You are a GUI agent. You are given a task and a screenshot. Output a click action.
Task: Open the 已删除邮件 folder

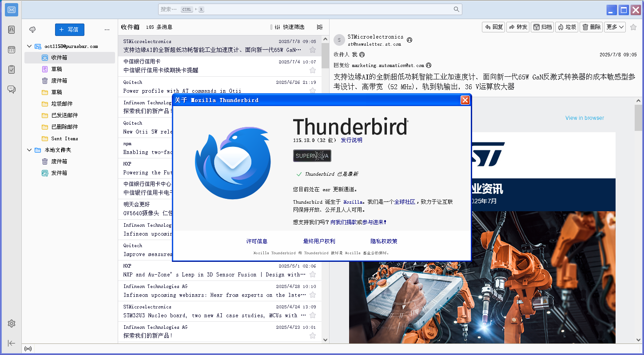click(70, 127)
